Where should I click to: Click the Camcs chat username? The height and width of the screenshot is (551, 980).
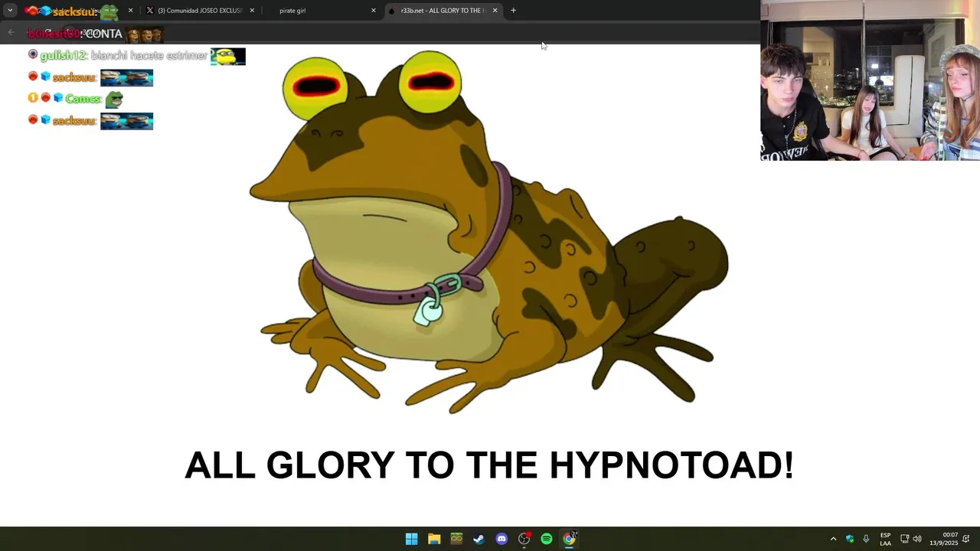coord(83,99)
